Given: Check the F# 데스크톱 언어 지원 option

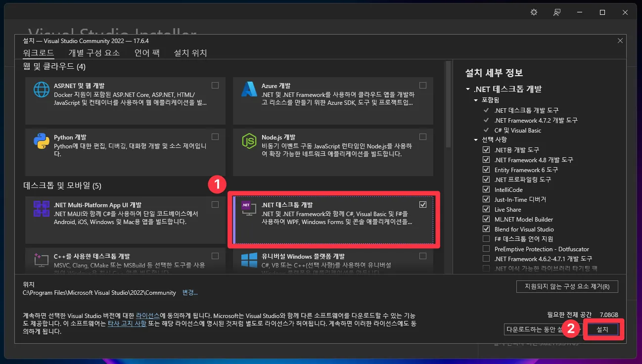Looking at the screenshot, I should click(x=486, y=239).
